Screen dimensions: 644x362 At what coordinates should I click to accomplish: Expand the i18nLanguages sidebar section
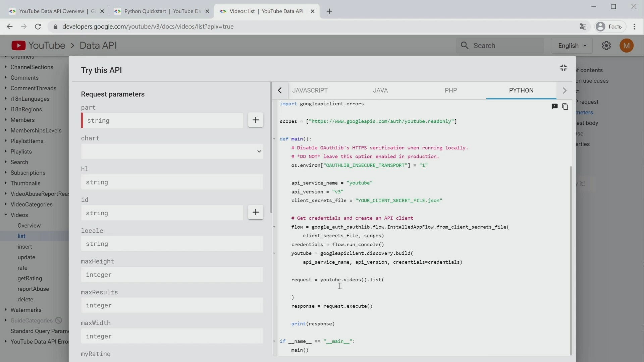click(x=6, y=99)
